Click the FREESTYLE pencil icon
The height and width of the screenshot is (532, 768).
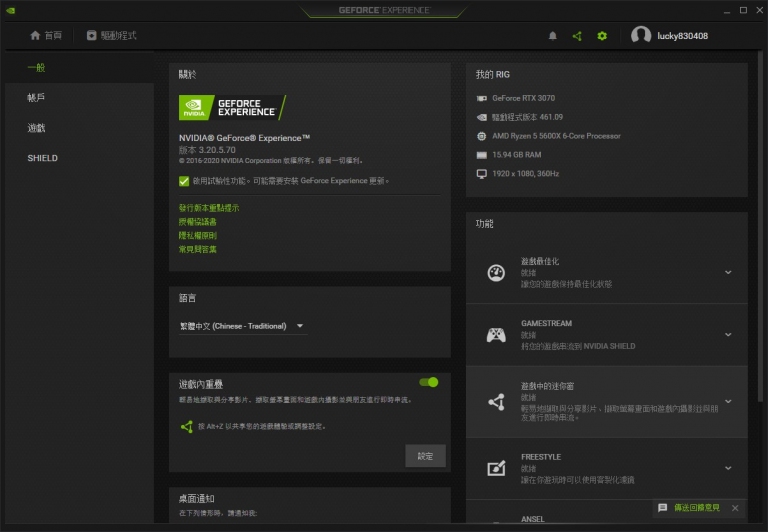click(496, 468)
